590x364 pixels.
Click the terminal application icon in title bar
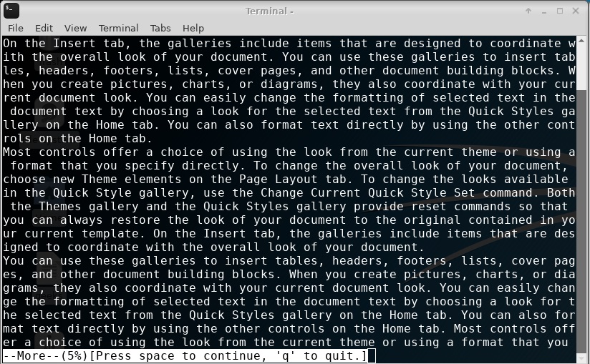11,11
